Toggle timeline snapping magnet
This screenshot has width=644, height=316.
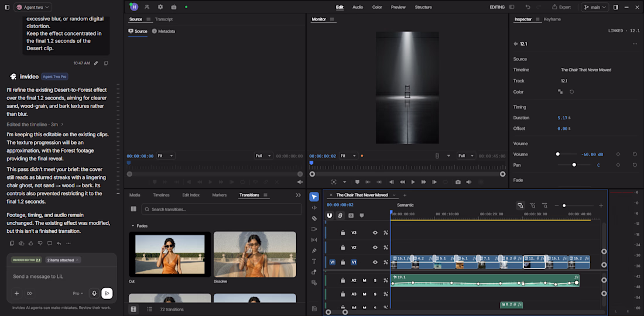point(330,215)
